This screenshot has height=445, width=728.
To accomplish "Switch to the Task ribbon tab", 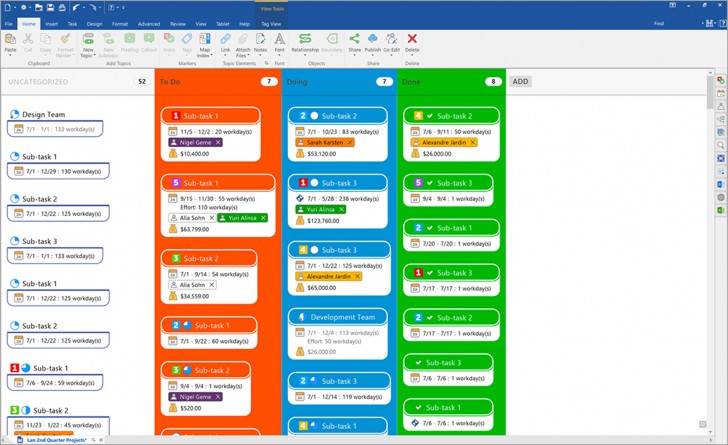I will (72, 24).
